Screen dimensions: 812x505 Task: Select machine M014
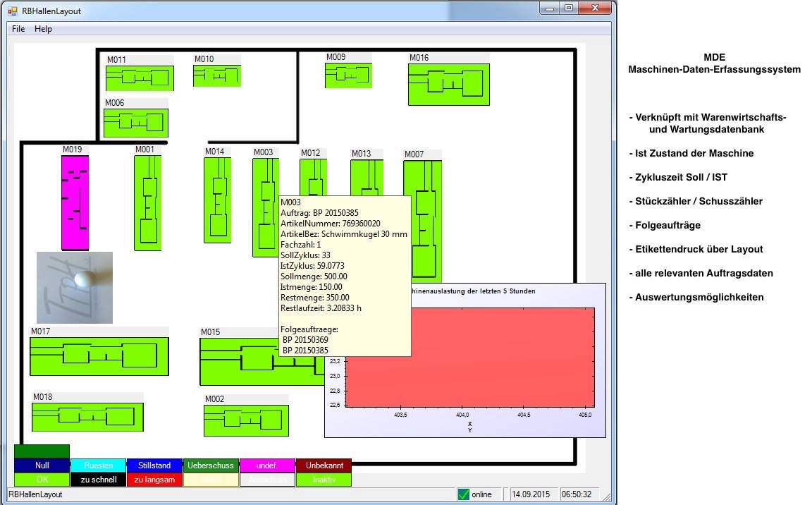[218, 200]
